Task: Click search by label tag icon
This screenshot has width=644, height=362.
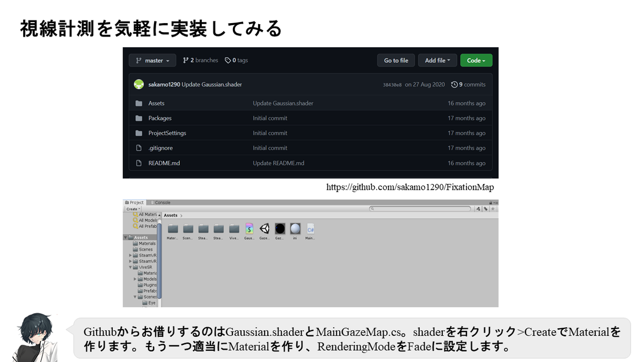Action: click(x=486, y=209)
